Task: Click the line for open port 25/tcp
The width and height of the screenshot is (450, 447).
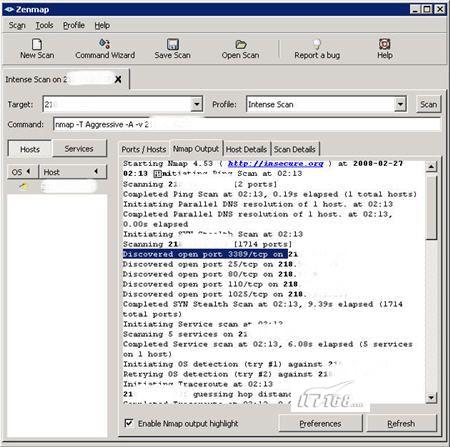Action: pos(209,264)
